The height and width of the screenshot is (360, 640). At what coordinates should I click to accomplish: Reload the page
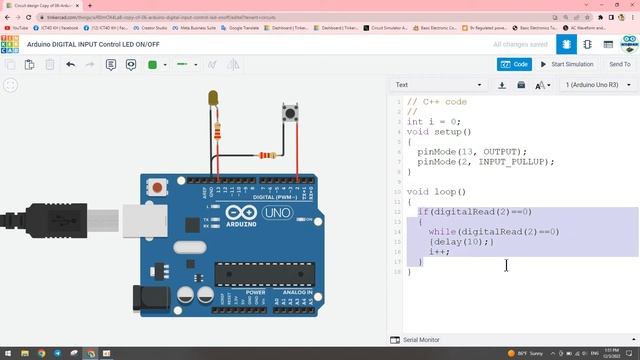pos(29,17)
